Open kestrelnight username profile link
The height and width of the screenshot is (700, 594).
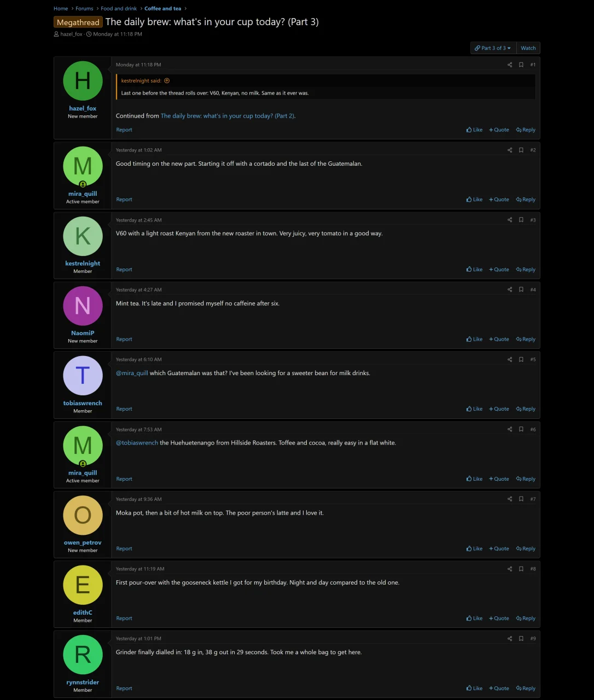click(x=83, y=264)
